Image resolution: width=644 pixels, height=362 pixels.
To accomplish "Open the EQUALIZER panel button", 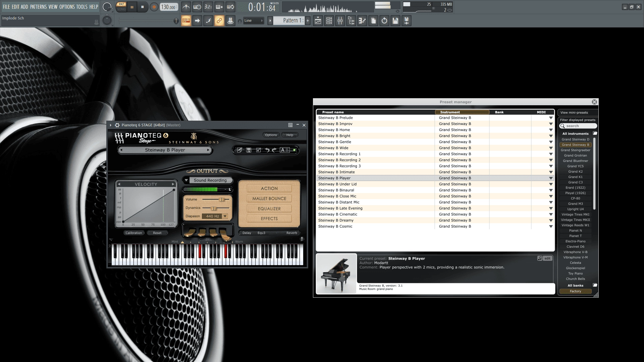I will point(269,209).
